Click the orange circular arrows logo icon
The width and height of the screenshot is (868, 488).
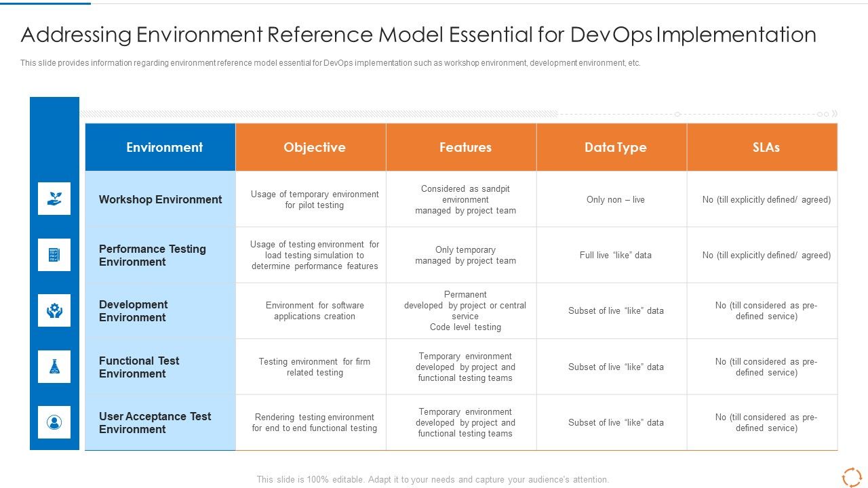[852, 477]
